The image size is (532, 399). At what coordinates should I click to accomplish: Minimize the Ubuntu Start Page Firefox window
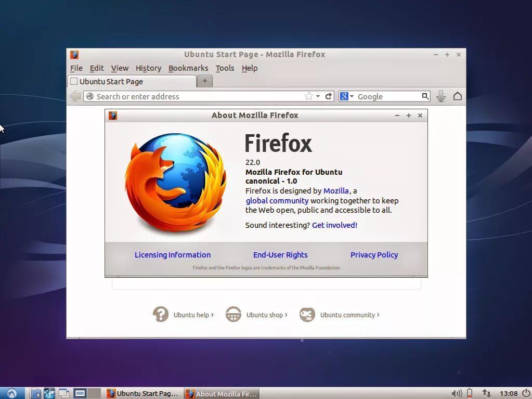pyautogui.click(x=436, y=54)
